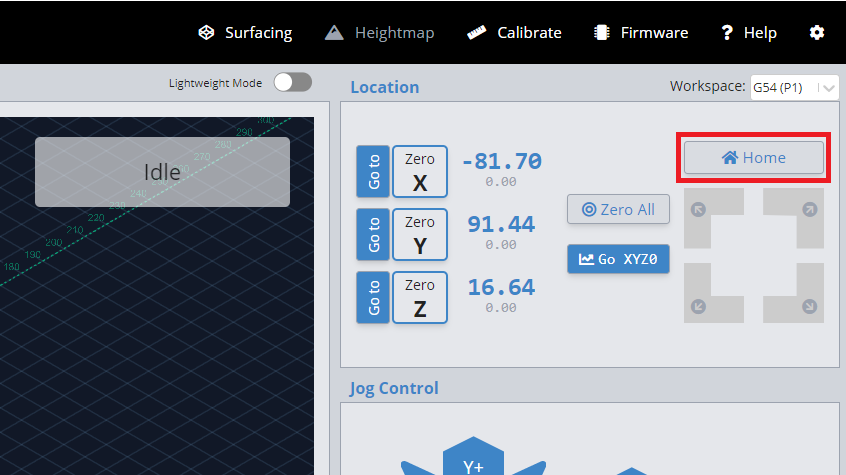846x475 pixels.
Task: Open the Surfacing tool
Action: (245, 32)
